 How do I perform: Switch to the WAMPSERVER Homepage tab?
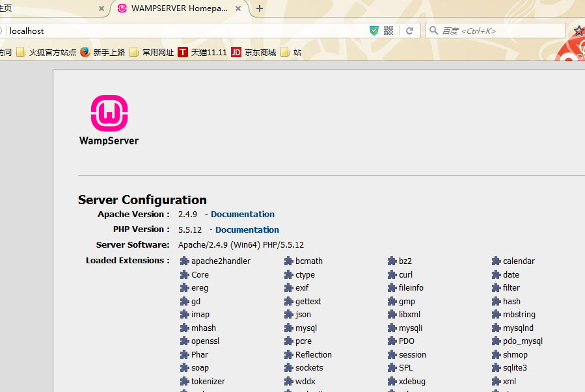179,8
